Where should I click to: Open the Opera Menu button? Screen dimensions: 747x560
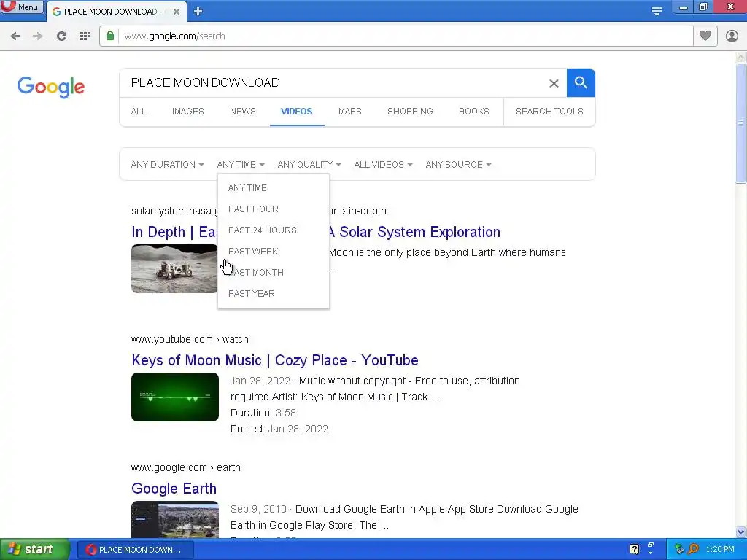pos(21,7)
